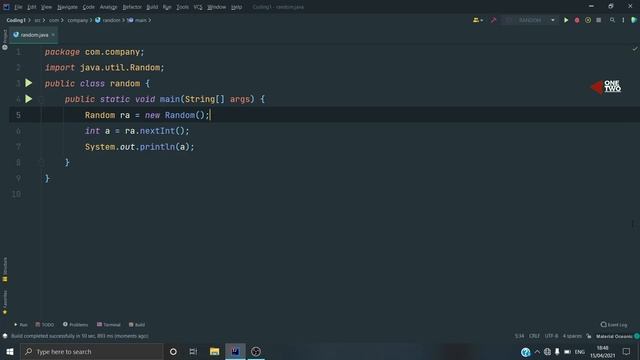Run class random from gutter arrow on line 3
This screenshot has width=640, height=360.
[29, 83]
